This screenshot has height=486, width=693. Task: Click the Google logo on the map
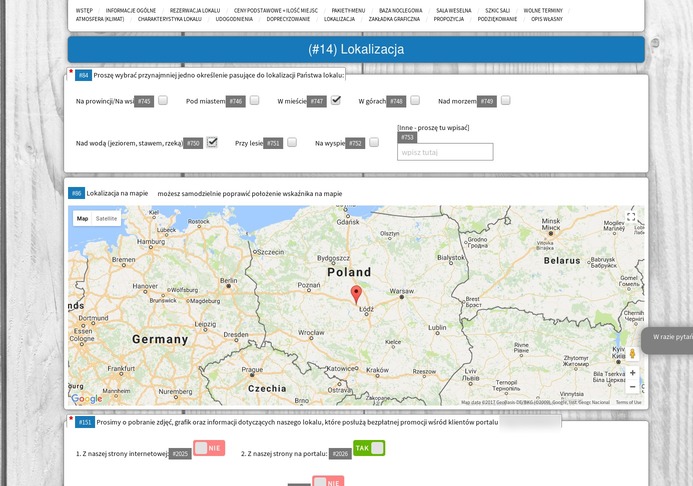[x=86, y=399]
